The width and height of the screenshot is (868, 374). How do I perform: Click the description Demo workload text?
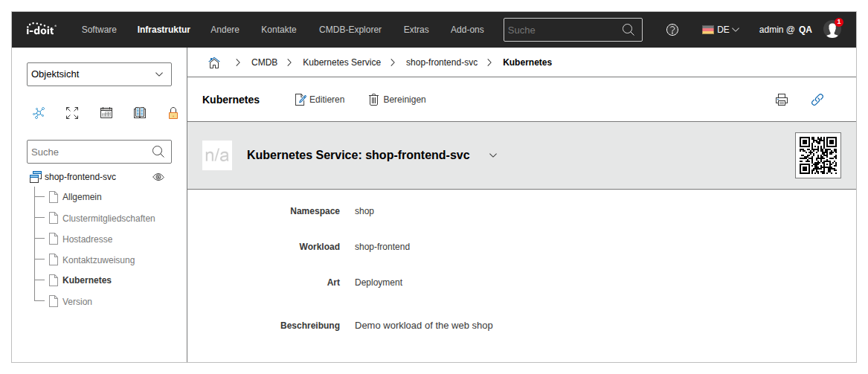pos(423,326)
